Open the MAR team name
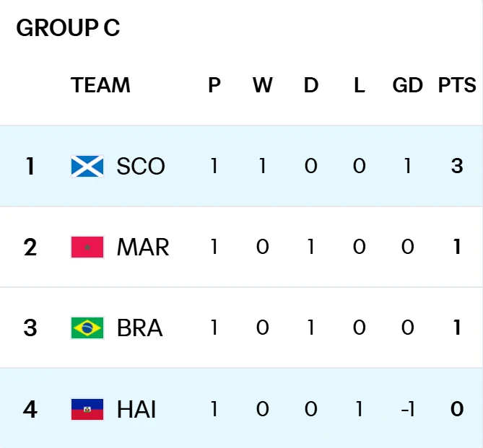Image resolution: width=483 pixels, height=448 pixels. tap(143, 247)
